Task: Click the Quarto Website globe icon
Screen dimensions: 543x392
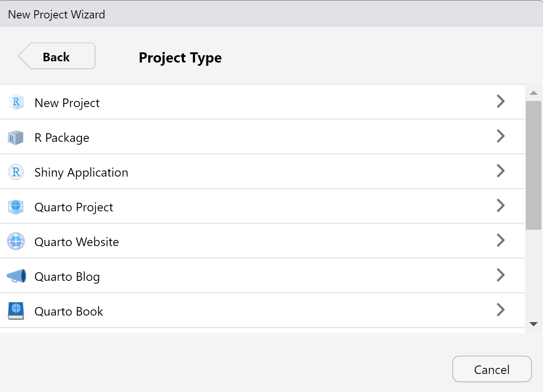Action: [16, 241]
